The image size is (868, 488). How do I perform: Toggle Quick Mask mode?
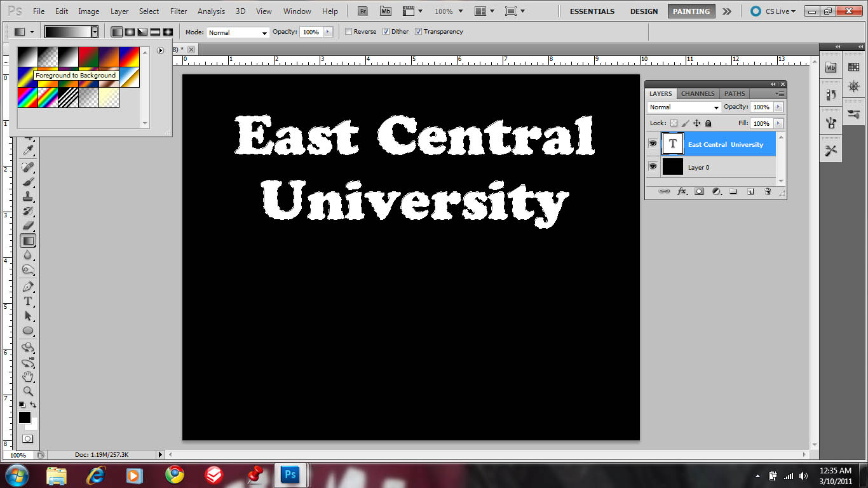point(28,438)
